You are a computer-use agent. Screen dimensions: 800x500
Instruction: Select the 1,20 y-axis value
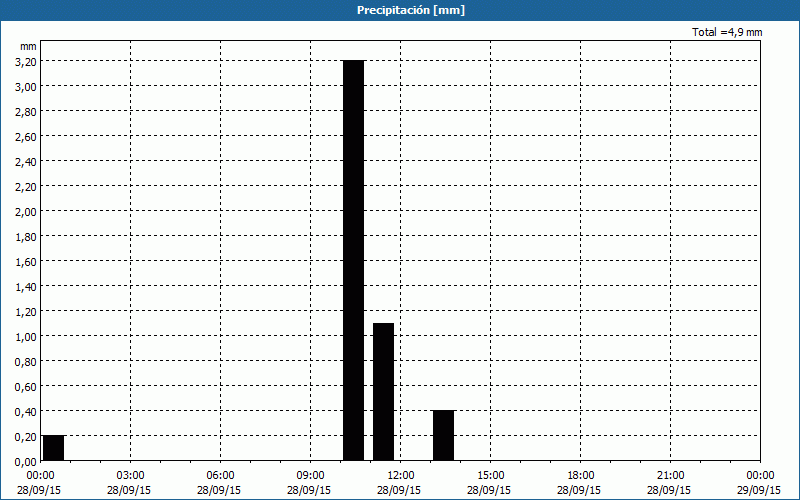tap(26, 311)
